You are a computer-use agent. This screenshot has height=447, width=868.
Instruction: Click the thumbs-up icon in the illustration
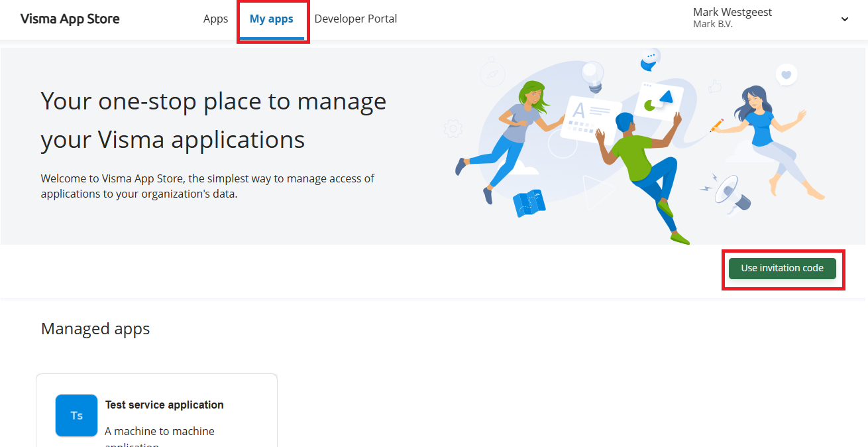714,86
